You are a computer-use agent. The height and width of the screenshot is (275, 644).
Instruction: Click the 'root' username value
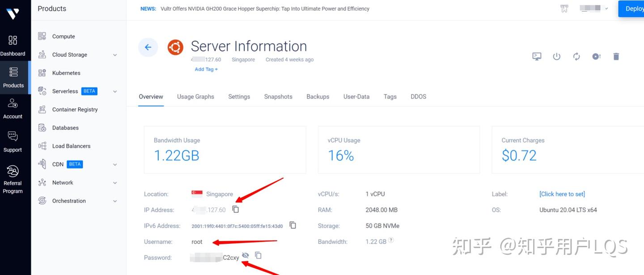pos(197,242)
